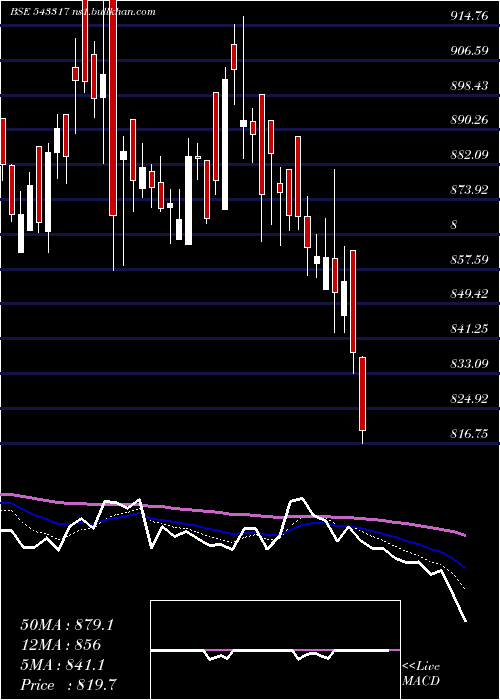Click the 873.92 price axis label

tap(469, 190)
